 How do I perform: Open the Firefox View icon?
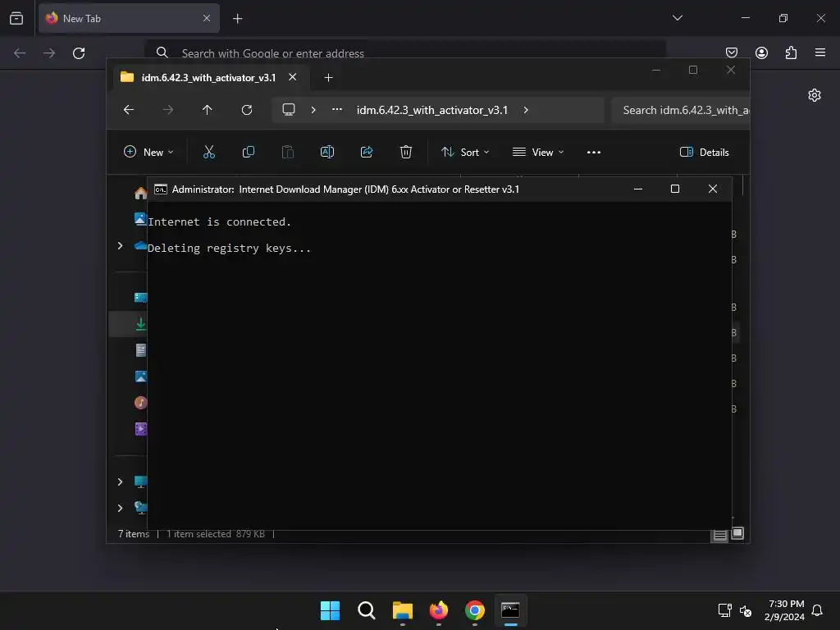pyautogui.click(x=16, y=19)
